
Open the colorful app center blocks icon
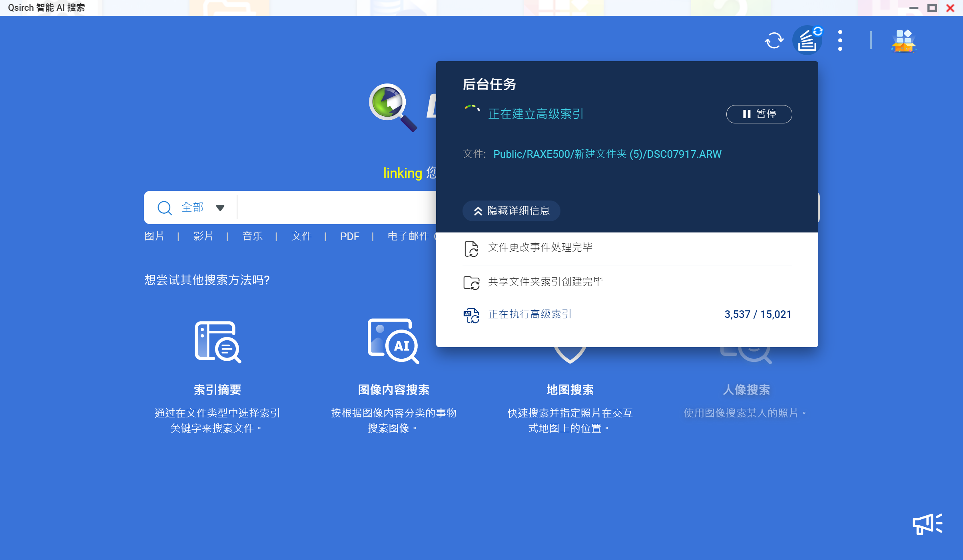pyautogui.click(x=903, y=41)
